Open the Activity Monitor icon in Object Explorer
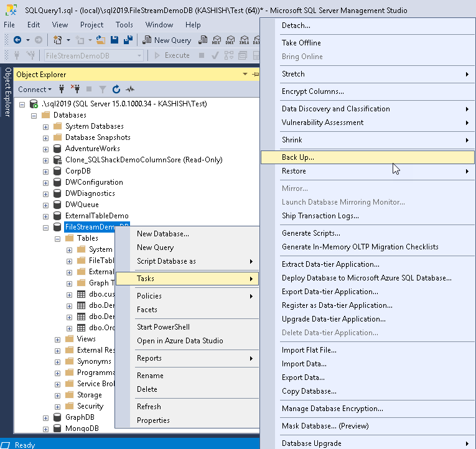 tap(130, 89)
